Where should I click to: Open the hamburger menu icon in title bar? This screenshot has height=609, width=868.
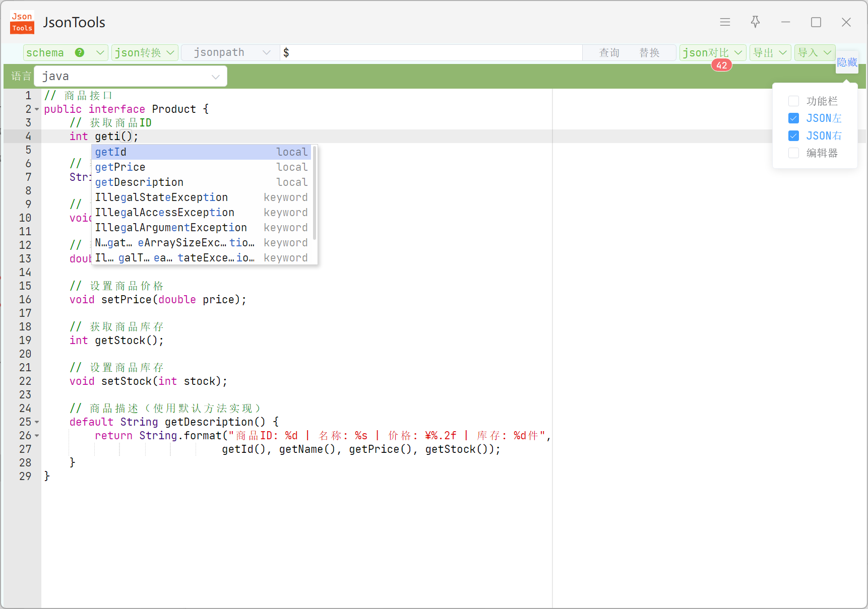pyautogui.click(x=725, y=22)
